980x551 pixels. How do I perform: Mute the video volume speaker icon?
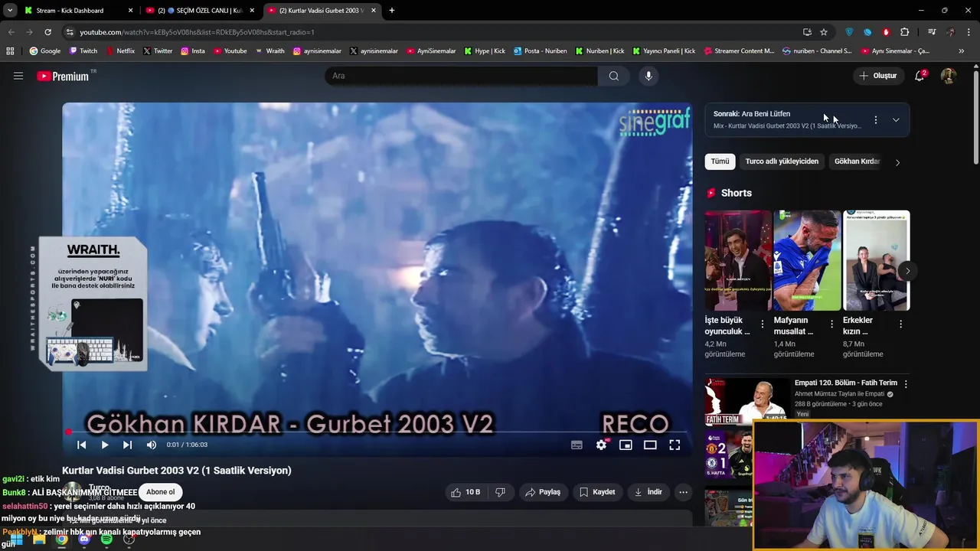[x=152, y=445]
